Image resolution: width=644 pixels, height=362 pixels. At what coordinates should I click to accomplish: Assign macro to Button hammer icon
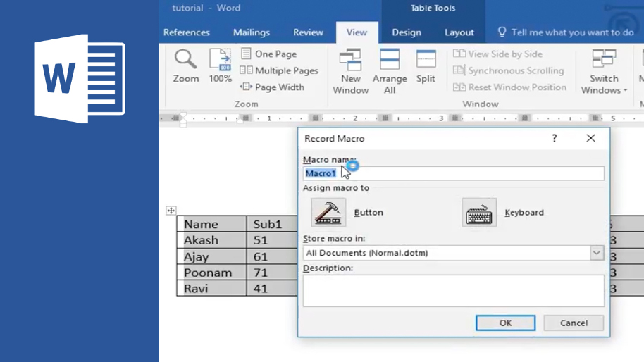coord(328,212)
